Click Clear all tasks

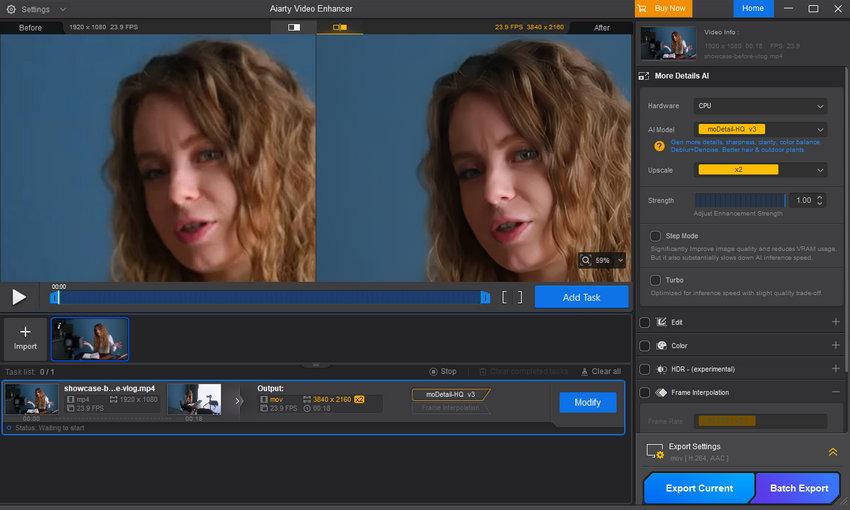[601, 371]
